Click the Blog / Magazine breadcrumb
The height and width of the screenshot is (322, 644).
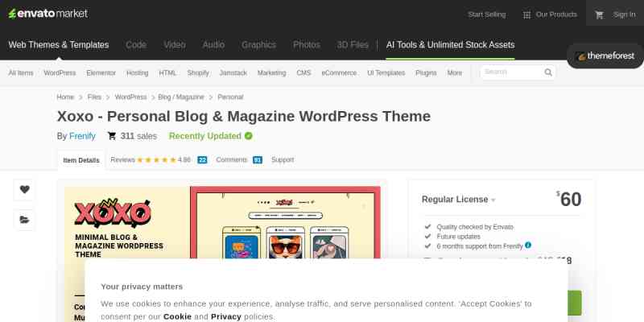181,97
